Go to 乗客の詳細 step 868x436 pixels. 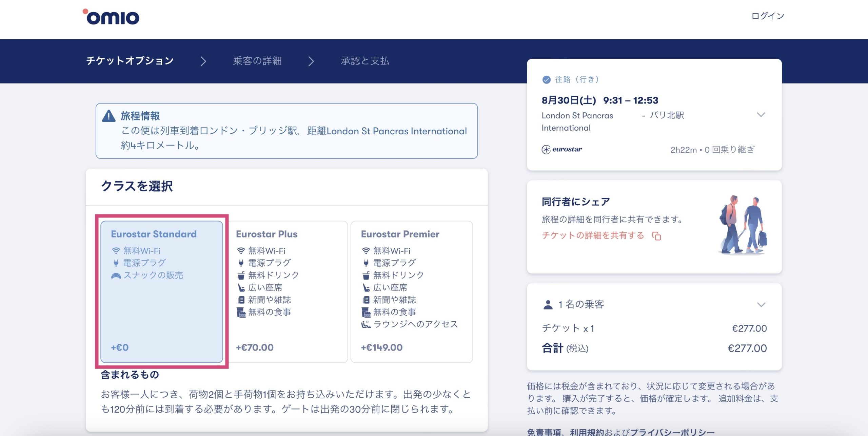pos(257,61)
